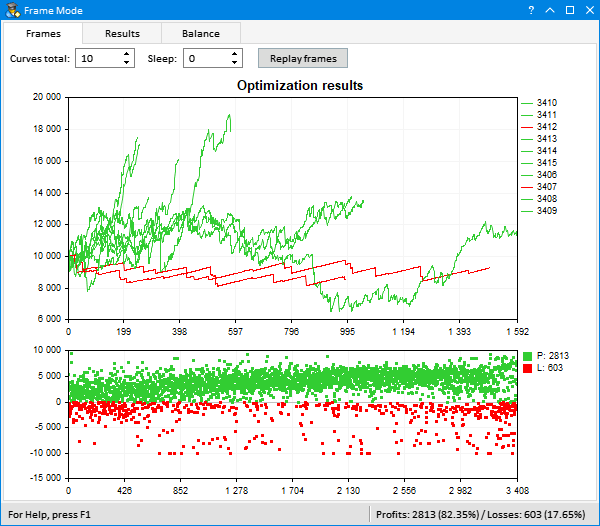Screen dimensions: 600x526
Task: Decrease Sleep value with down arrow
Action: pos(235,63)
